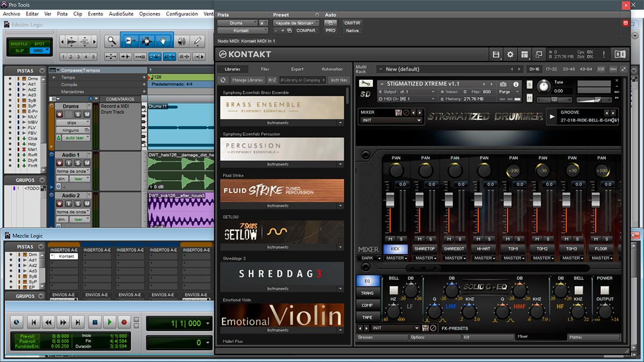Select the Trim tool in edit toolbar
This screenshot has width=644, height=362.
coord(129,41)
